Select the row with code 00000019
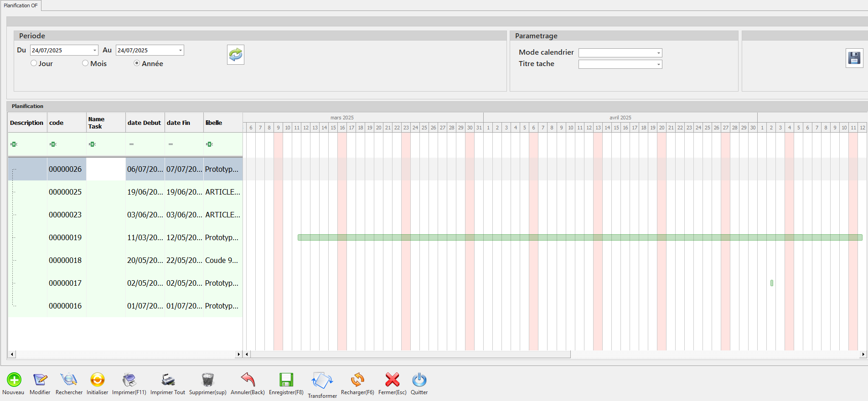This screenshot has width=868, height=401. pyautogui.click(x=65, y=237)
